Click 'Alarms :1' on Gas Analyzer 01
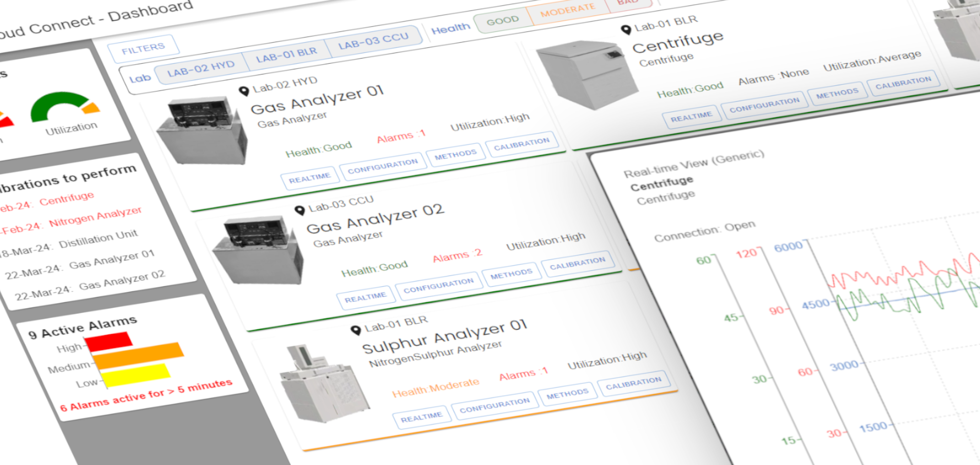This screenshot has width=980, height=465. click(x=401, y=137)
